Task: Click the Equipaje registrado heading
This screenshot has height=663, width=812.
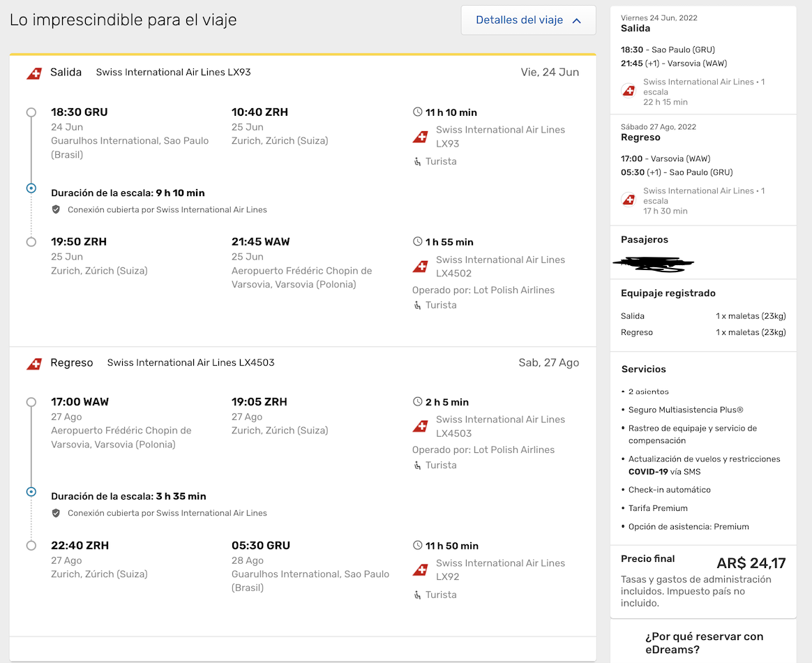Action: [x=668, y=293]
